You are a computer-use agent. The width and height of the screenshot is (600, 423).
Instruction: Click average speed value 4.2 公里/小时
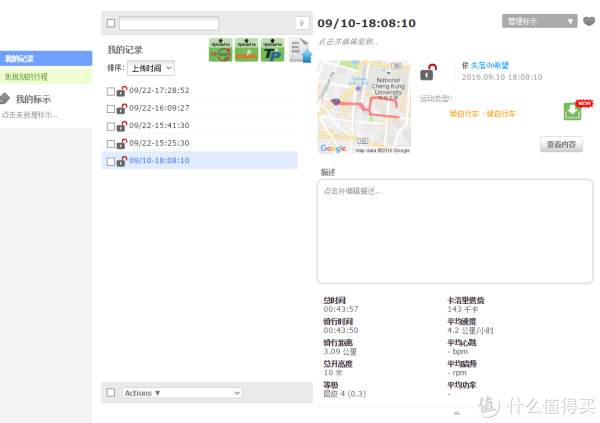(470, 330)
